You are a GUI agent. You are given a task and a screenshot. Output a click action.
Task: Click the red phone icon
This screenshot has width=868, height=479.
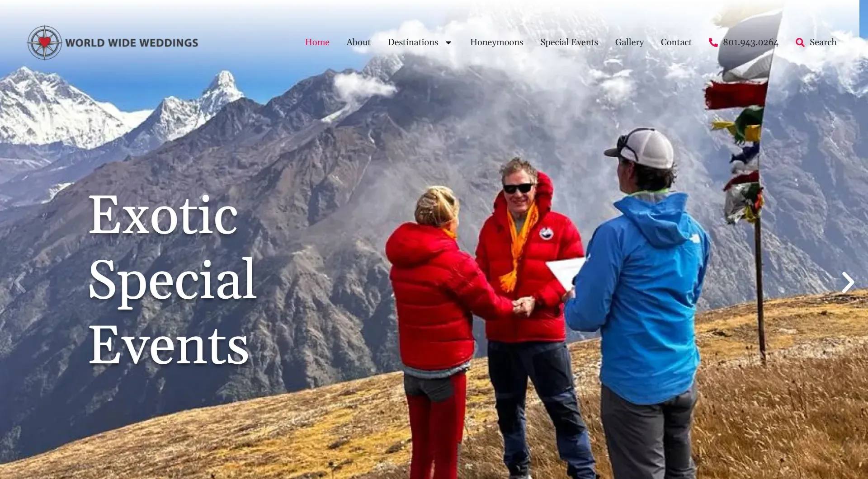click(x=713, y=42)
